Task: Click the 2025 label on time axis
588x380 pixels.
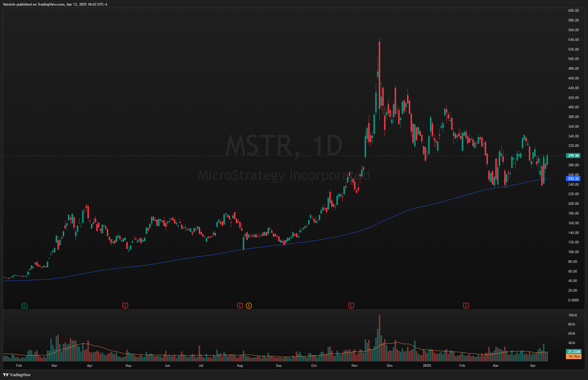Action: (427, 366)
